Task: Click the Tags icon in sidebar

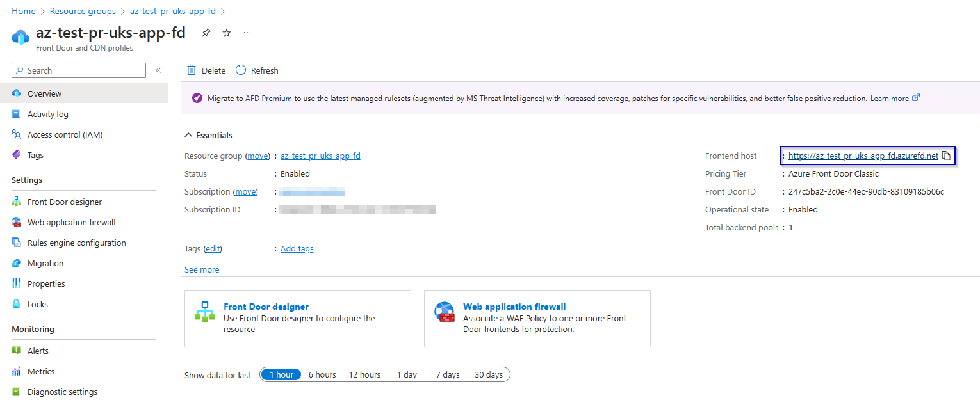Action: [x=17, y=155]
